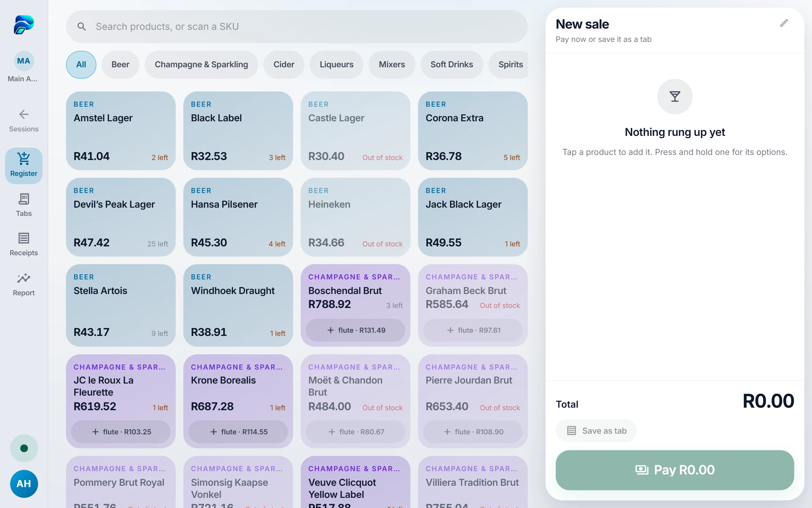Select the Mixers category filter
The height and width of the screenshot is (508, 812).
392,64
